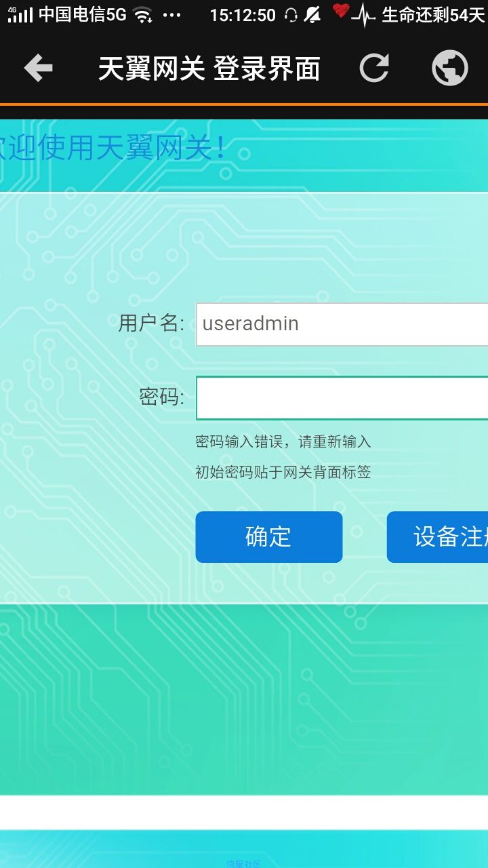
Task: Tap the Wi-Fi status icon
Action: (x=143, y=15)
